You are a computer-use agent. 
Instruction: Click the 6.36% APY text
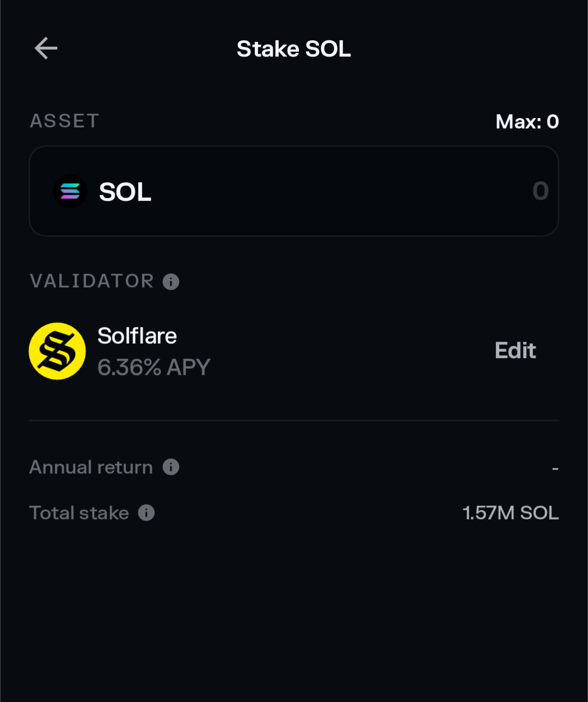(x=154, y=367)
